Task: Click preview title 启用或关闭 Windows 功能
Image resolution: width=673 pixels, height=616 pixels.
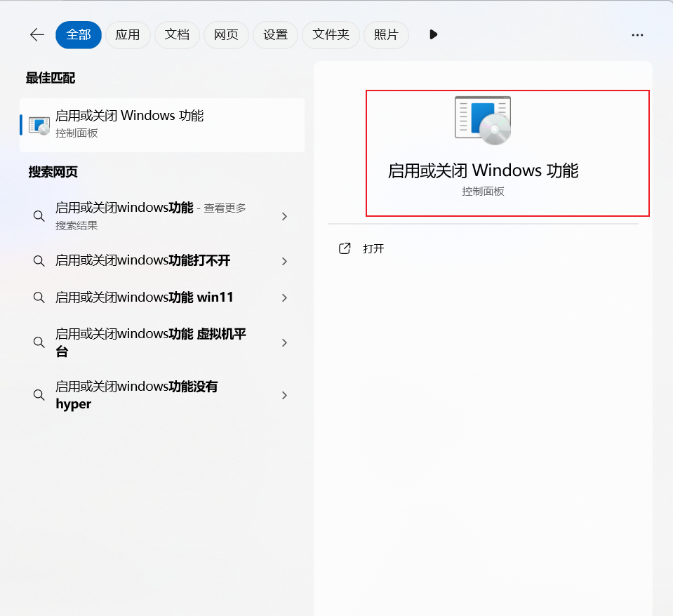Action: point(483,170)
